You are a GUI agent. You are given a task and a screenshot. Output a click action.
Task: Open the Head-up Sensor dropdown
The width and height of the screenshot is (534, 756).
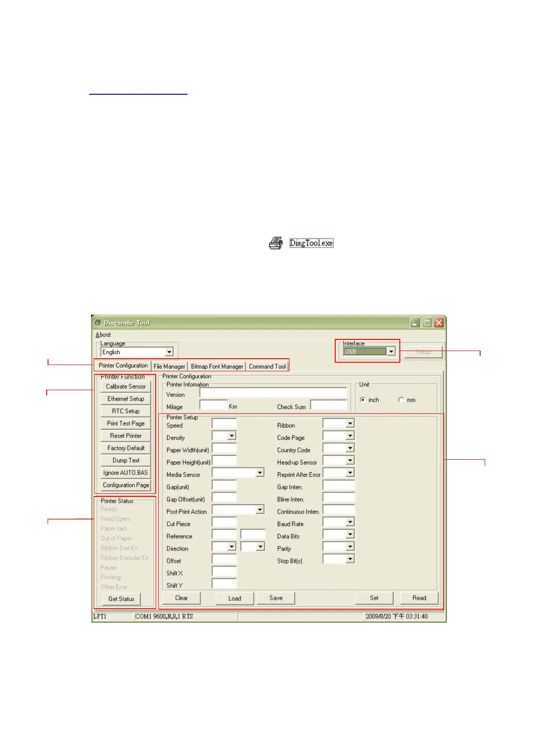pyautogui.click(x=350, y=460)
